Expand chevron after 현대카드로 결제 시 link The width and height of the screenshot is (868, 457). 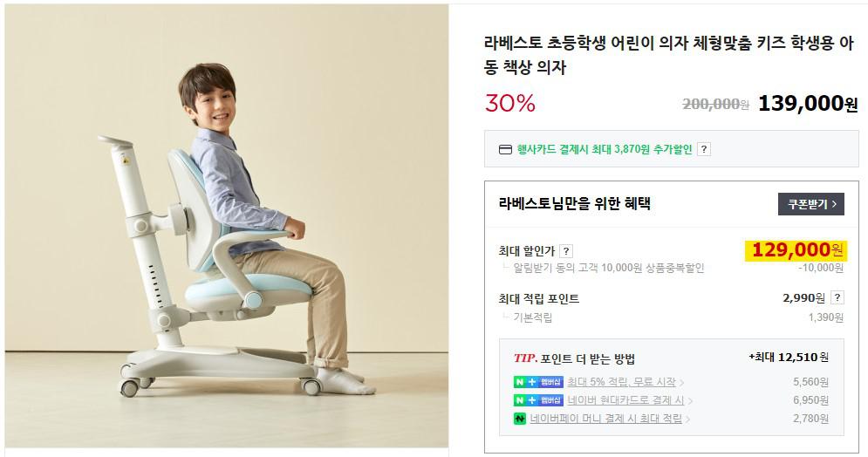click(690, 401)
